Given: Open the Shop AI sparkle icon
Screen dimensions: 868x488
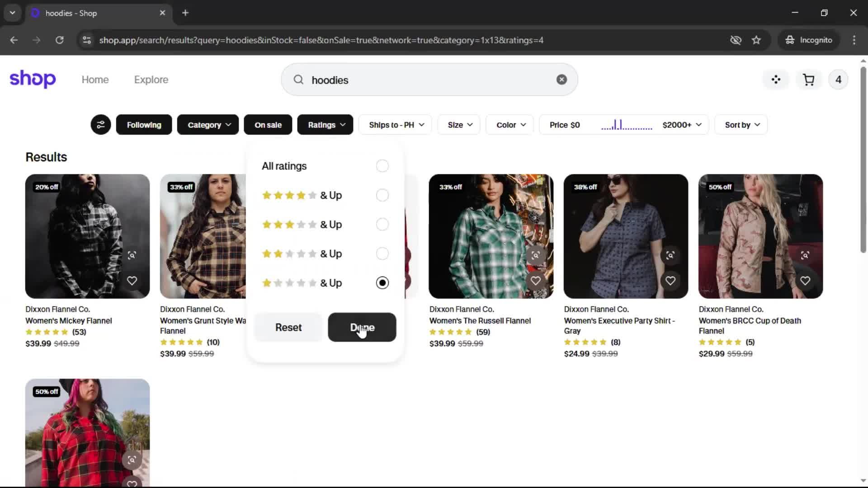Looking at the screenshot, I should coord(776,80).
